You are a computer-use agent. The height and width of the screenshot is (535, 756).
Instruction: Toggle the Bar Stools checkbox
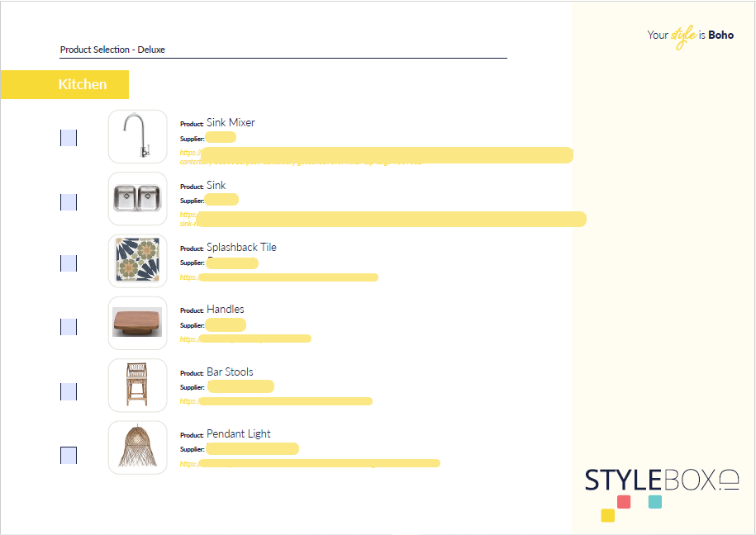[x=69, y=391]
